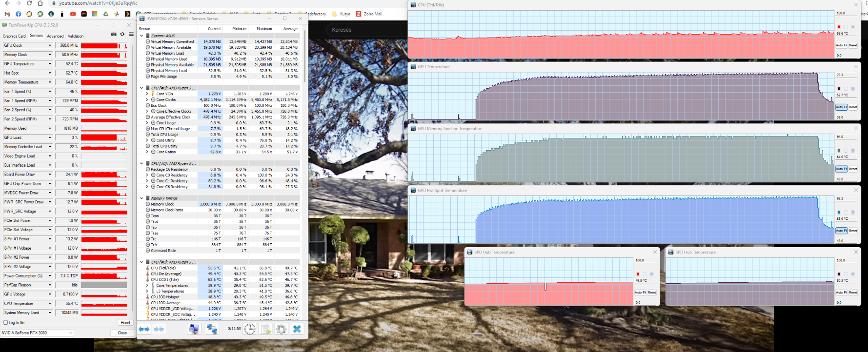This screenshot has width=868, height=352.
Task: Enable the Log to file checkbox
Action: (x=6, y=323)
